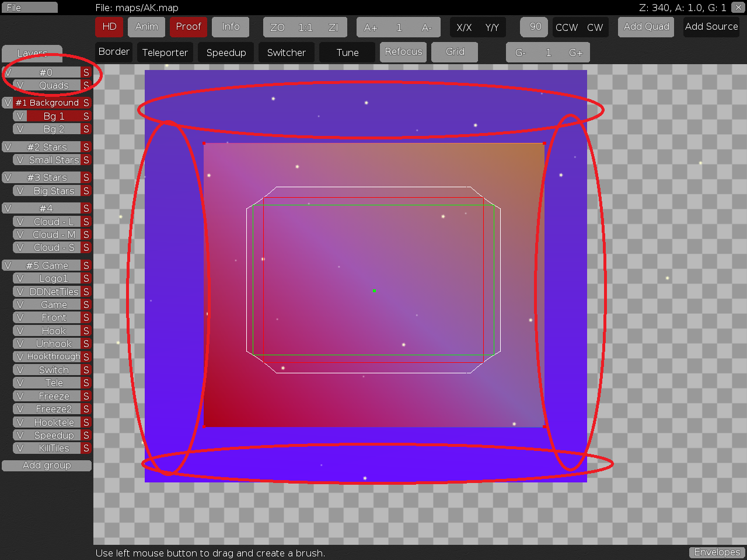747x560 pixels.
Task: Click the ZI zoom in button
Action: (333, 27)
